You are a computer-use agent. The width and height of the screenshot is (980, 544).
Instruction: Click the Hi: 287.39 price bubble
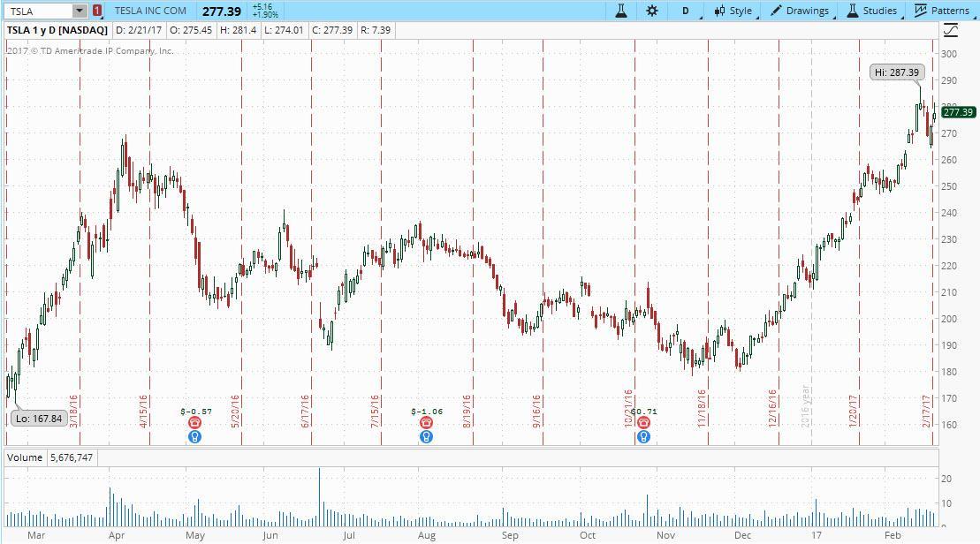tap(896, 72)
